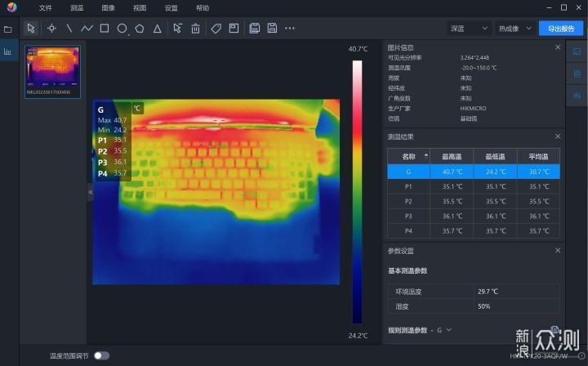The width and height of the screenshot is (588, 366).
Task: Select the pointer cursor tool
Action: [31, 28]
